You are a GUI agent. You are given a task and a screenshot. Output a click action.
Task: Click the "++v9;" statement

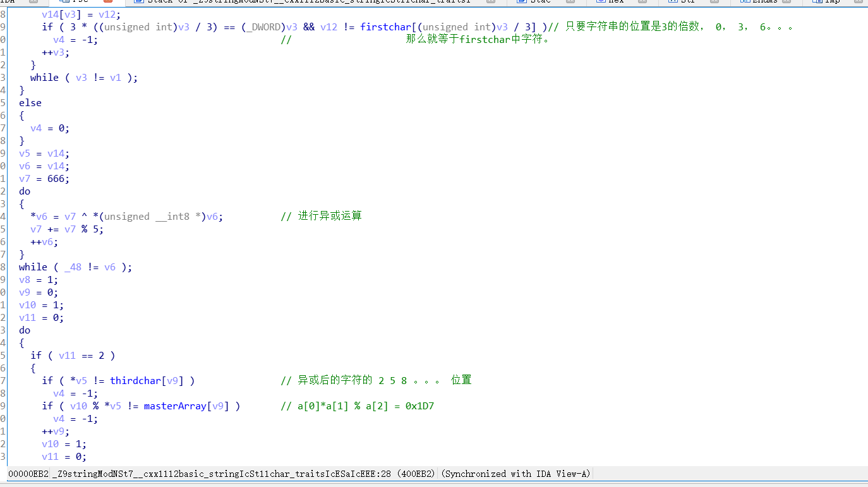pyautogui.click(x=56, y=431)
